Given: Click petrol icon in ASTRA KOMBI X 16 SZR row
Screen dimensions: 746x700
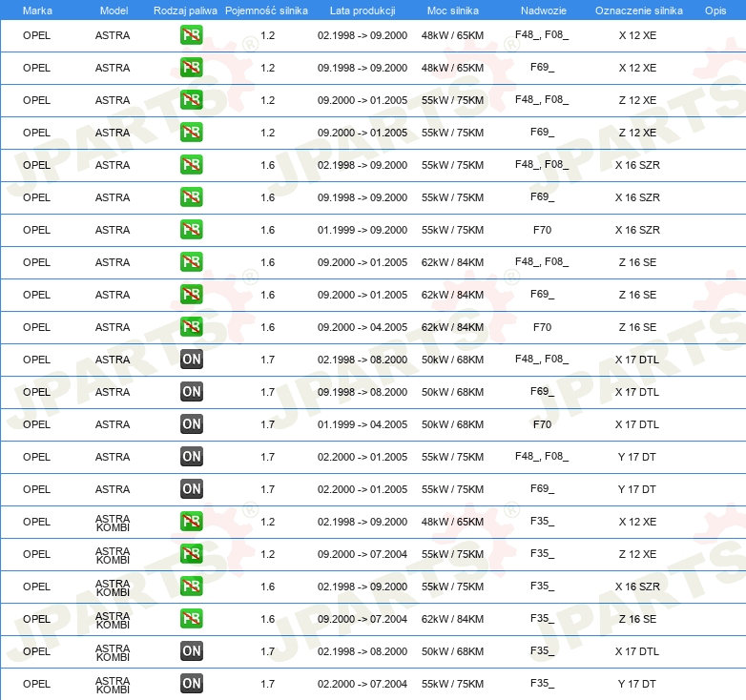Looking at the screenshot, I should pos(191,587).
